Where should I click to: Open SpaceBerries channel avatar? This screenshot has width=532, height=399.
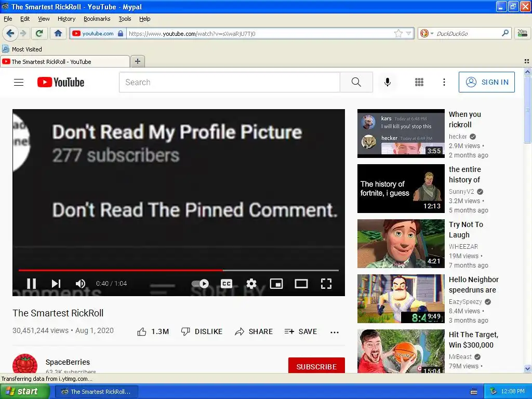click(x=25, y=364)
